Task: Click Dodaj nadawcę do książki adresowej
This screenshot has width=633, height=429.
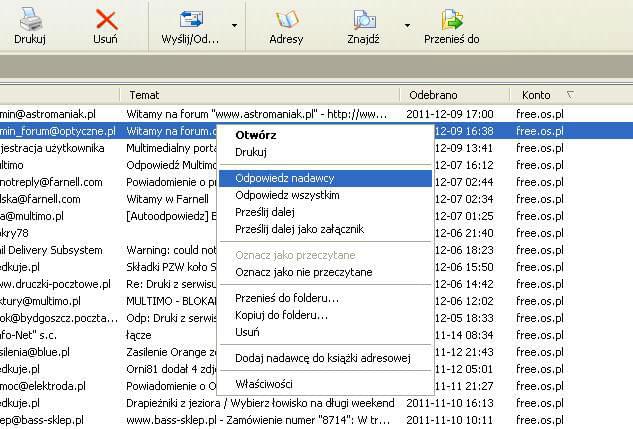Action: [x=321, y=357]
